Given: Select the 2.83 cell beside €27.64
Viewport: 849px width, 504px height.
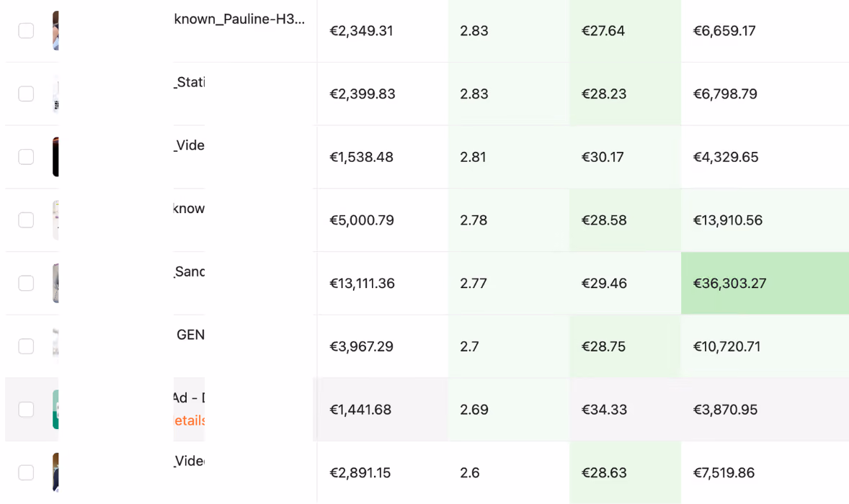Looking at the screenshot, I should click(508, 31).
